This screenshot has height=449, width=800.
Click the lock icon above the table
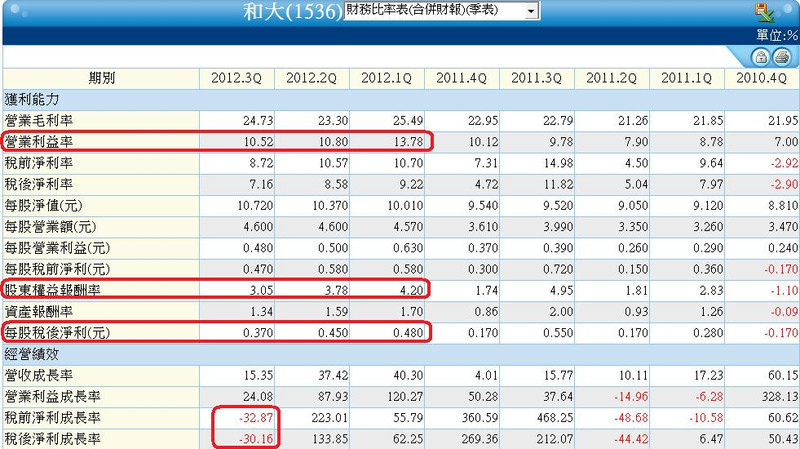click(x=761, y=57)
